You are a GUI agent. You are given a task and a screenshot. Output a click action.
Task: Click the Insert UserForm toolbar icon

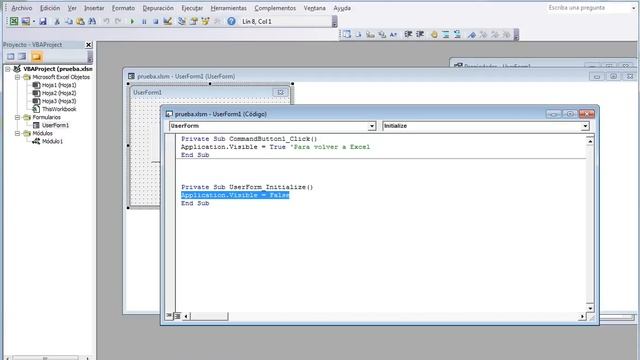point(26,21)
